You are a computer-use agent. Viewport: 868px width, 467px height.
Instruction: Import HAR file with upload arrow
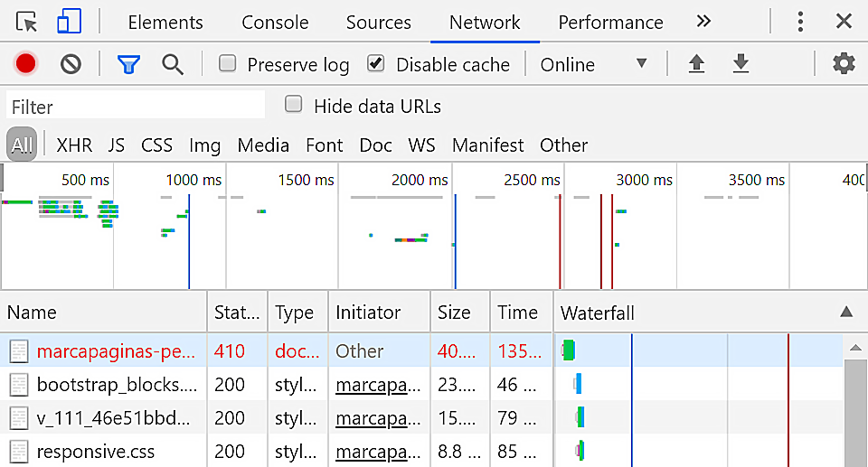[696, 64]
